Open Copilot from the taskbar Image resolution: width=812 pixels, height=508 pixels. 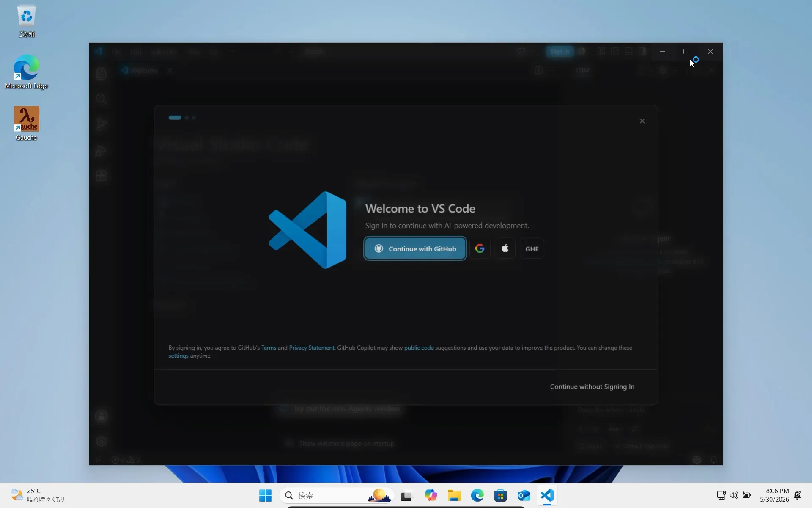pyautogui.click(x=431, y=495)
